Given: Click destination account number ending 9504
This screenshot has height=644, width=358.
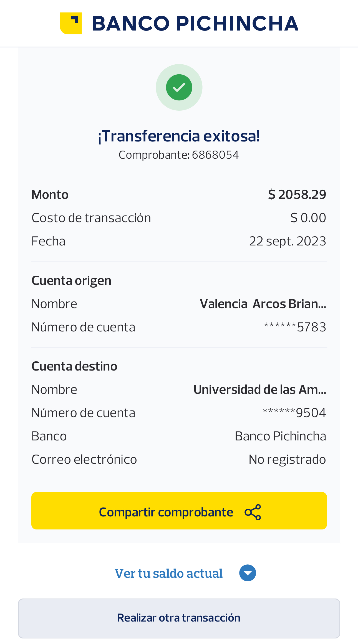Looking at the screenshot, I should point(294,413).
